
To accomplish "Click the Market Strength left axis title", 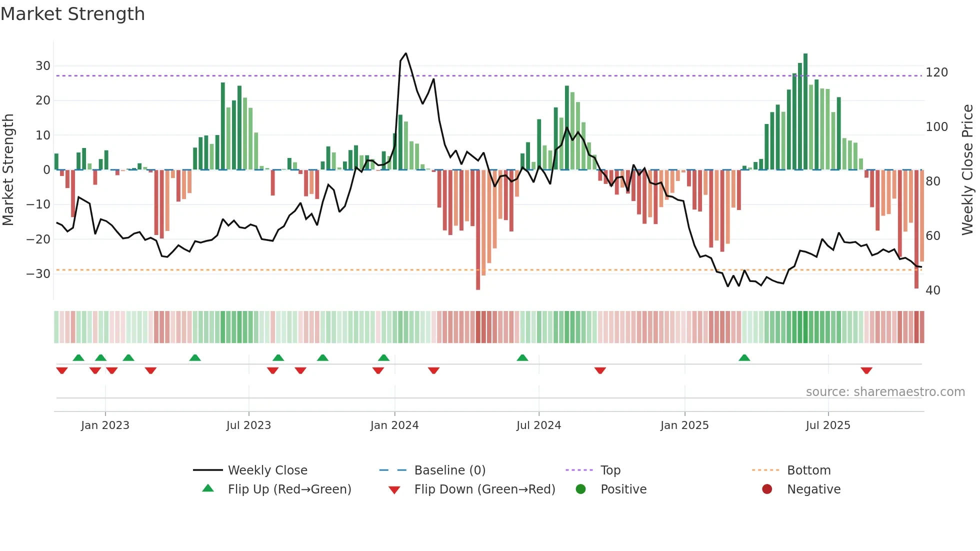I will click(8, 169).
